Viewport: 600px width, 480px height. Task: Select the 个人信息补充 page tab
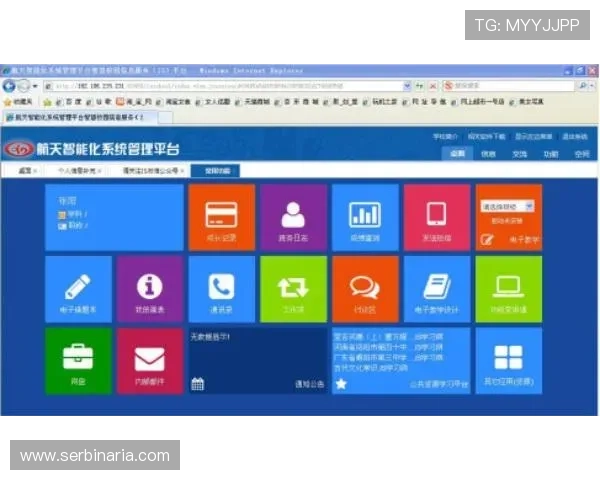77,171
